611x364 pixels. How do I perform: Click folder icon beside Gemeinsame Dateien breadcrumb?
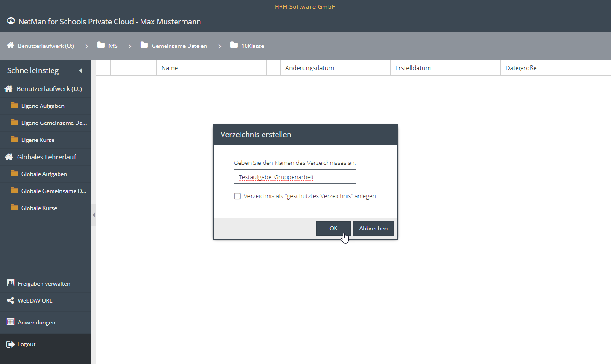[144, 45]
